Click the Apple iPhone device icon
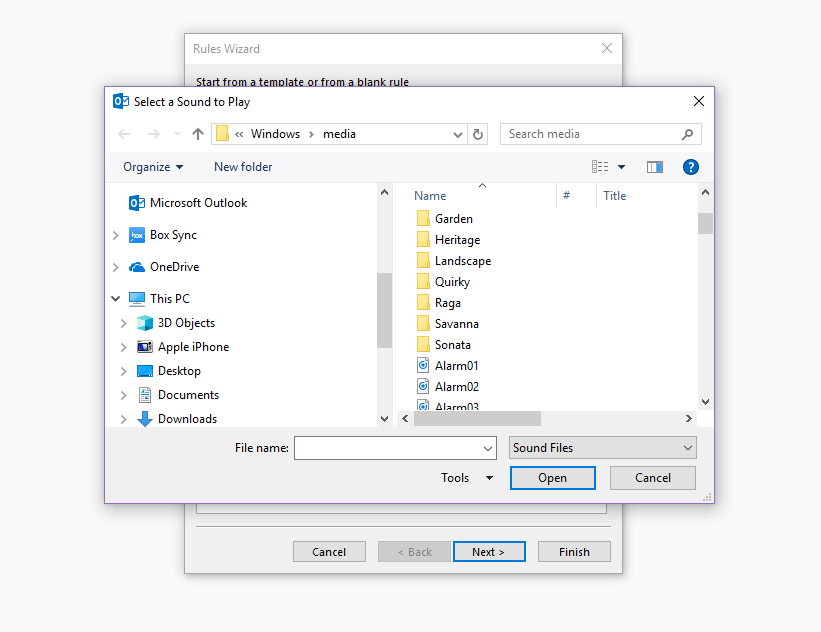Image resolution: width=821 pixels, height=632 pixels. coord(145,347)
